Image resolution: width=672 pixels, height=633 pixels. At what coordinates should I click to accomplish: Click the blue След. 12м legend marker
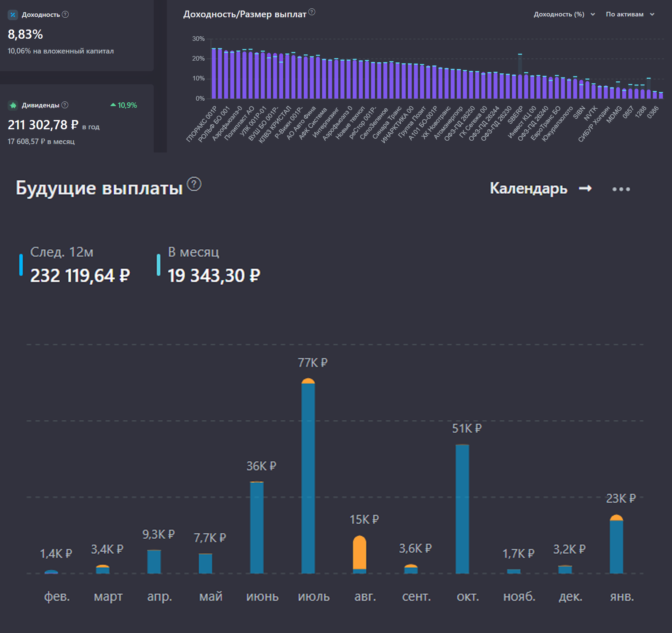point(21,265)
